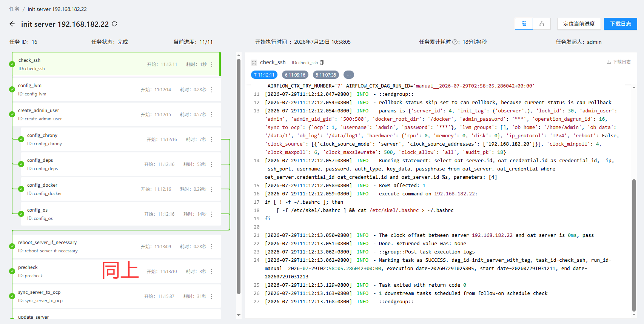Switch to the DAG graph view

(542, 24)
